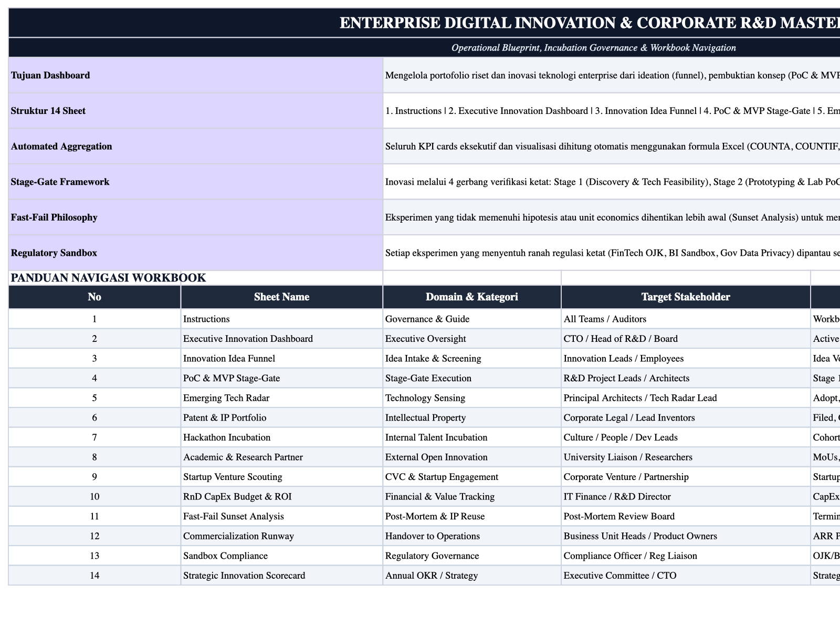Click 'Strategic Innovation Scorecard' cell
The width and height of the screenshot is (840, 626).
coord(282,575)
